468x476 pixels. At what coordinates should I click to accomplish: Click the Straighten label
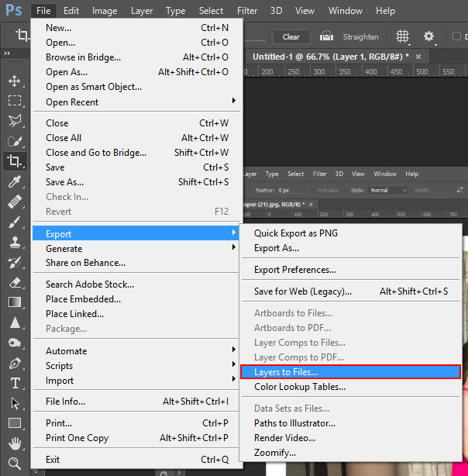[x=360, y=37]
